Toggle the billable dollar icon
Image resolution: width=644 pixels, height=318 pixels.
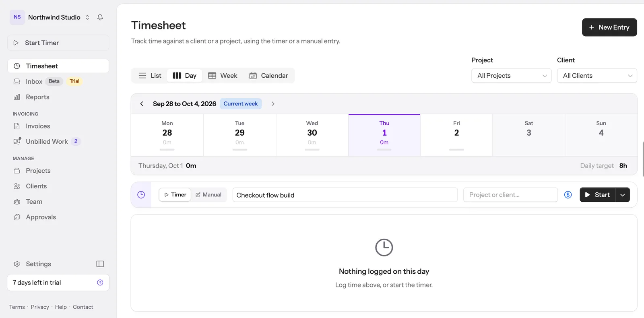tap(568, 195)
